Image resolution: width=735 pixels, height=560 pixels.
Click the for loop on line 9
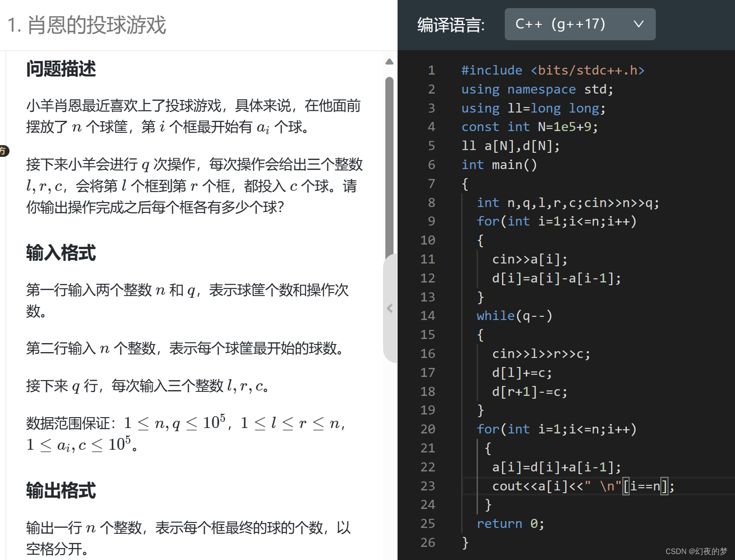tap(556, 221)
